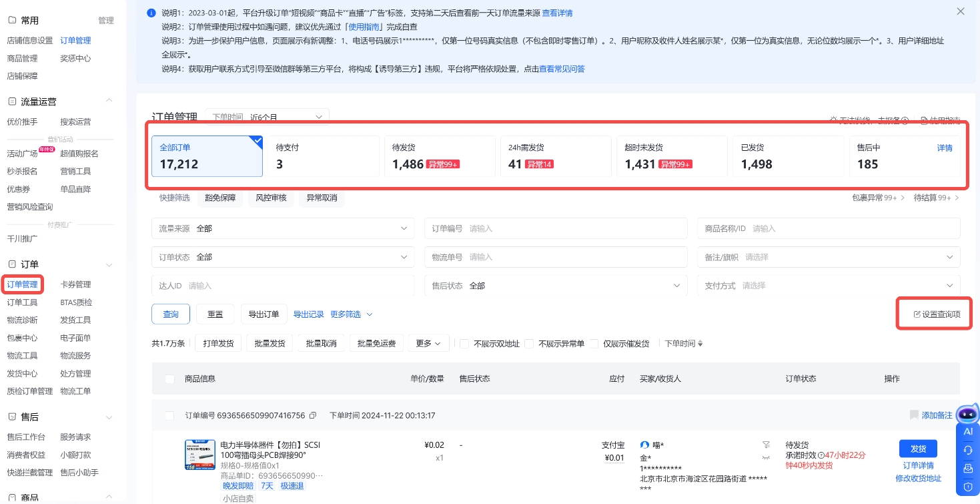Click the buyer filter funnel icon

(765, 445)
